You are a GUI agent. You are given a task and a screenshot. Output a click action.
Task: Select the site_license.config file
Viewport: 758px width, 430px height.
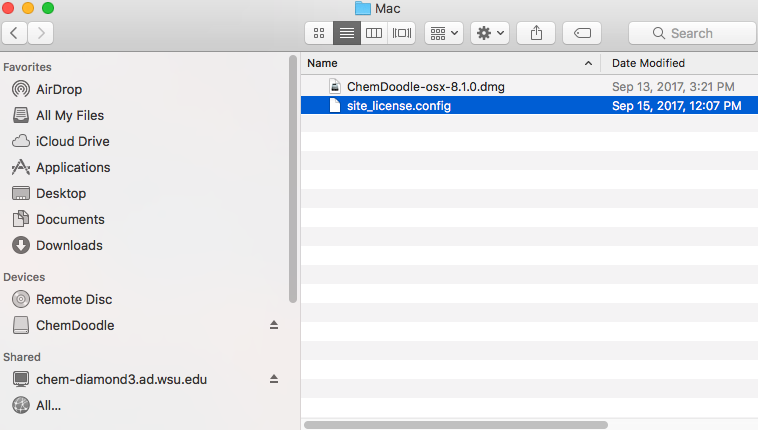click(x=398, y=105)
